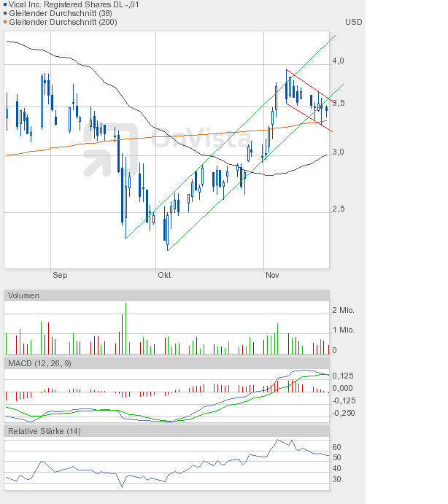Click the USD currency label
Viewport: 448px width, 504px height.
tap(354, 22)
